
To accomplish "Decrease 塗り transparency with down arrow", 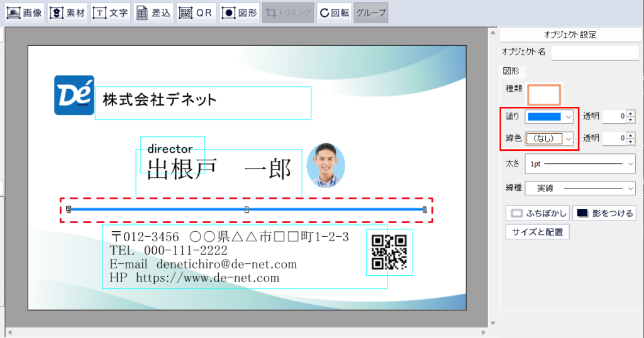I will (630, 120).
